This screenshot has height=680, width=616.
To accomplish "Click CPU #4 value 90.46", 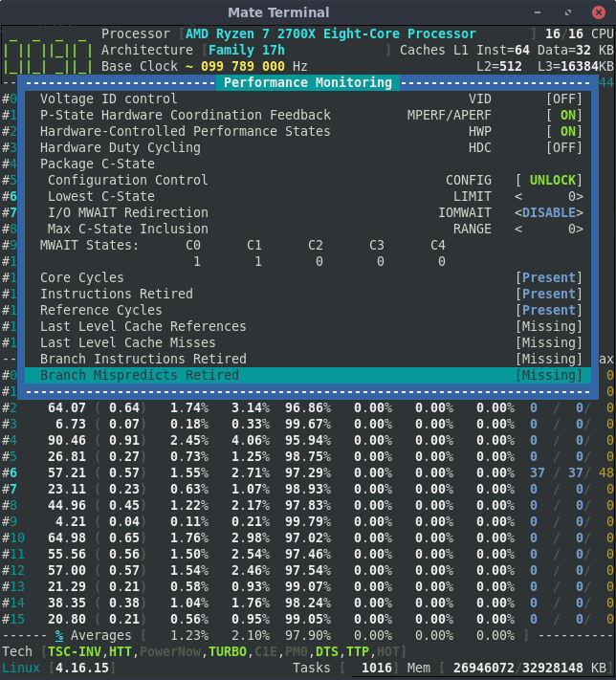I will [x=67, y=441].
